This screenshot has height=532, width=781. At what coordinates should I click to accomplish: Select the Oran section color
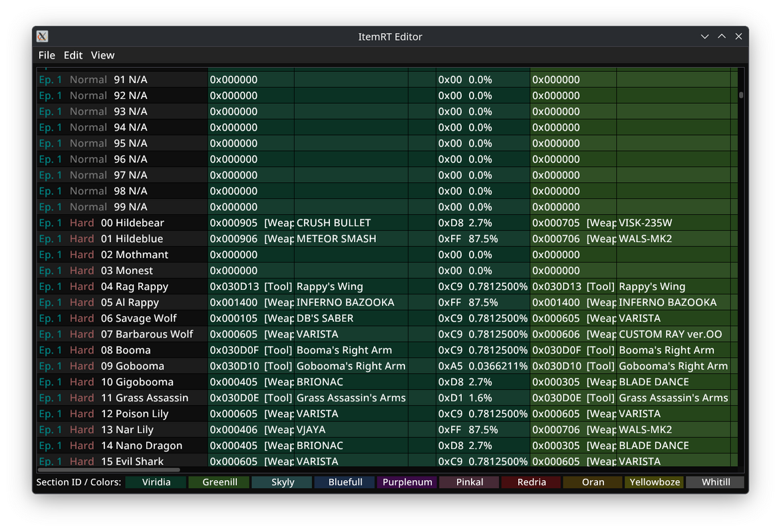pos(592,482)
